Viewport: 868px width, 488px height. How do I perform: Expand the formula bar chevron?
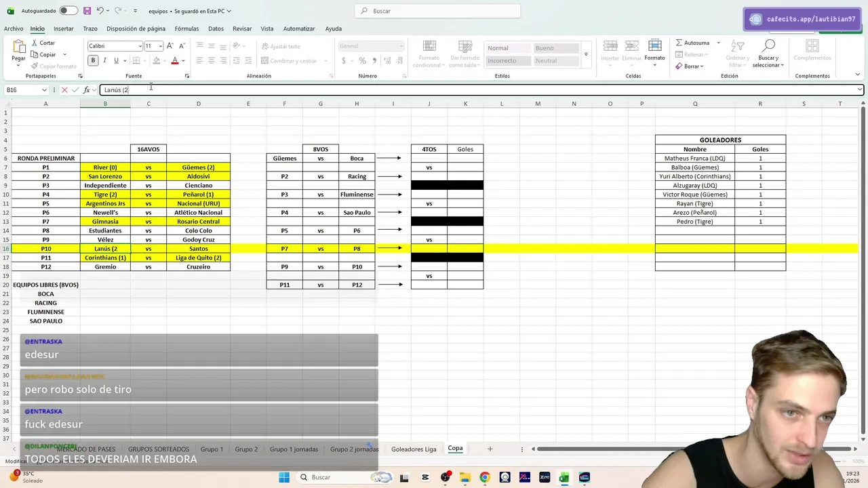[x=860, y=89]
